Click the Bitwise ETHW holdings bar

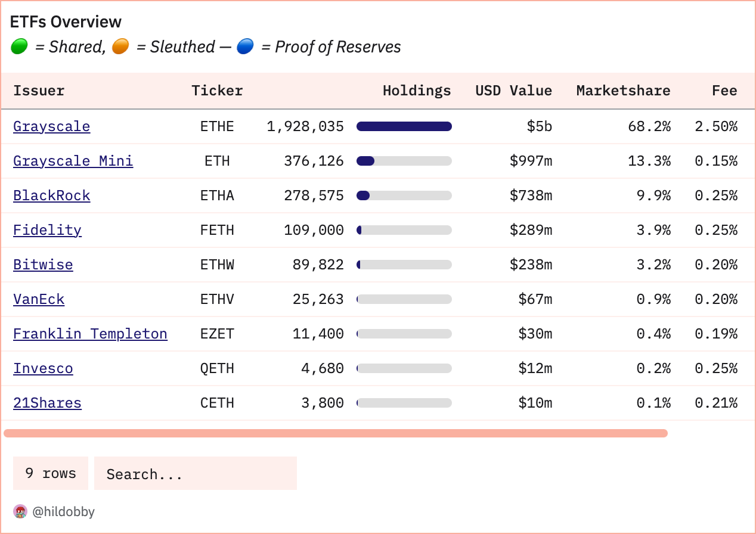pyautogui.click(x=404, y=265)
